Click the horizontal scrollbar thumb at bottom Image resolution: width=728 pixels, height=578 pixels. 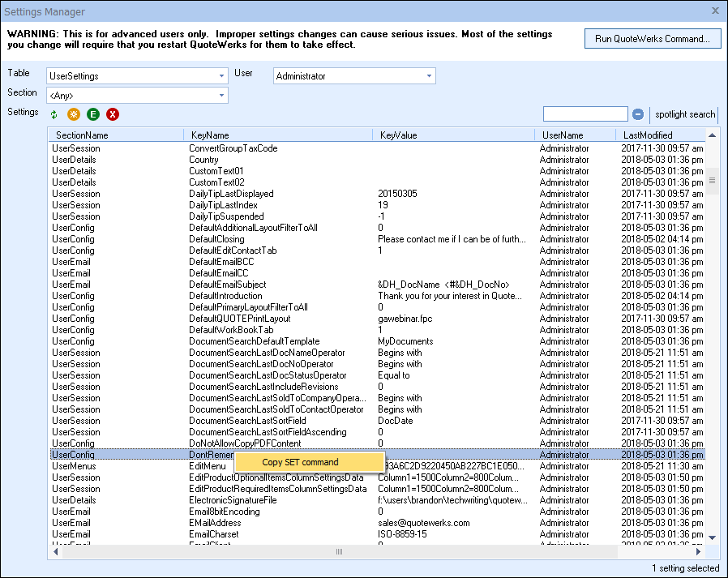pos(340,551)
